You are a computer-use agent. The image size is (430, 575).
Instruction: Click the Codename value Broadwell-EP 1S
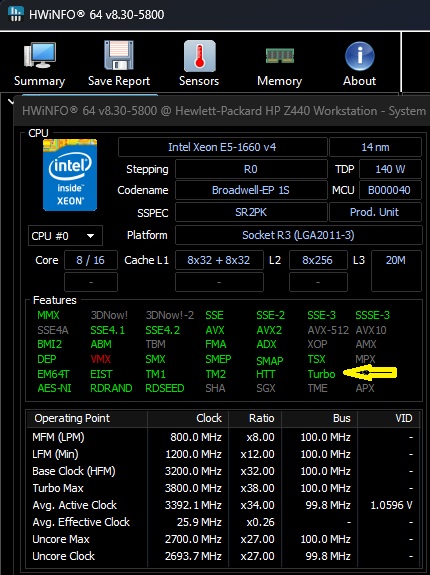(x=251, y=190)
